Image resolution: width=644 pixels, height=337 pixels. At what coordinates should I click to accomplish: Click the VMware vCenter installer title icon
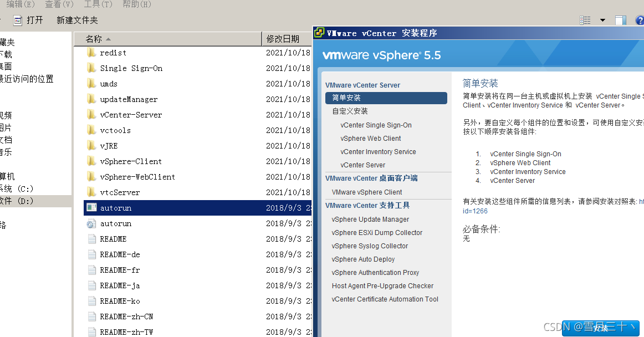click(x=319, y=33)
